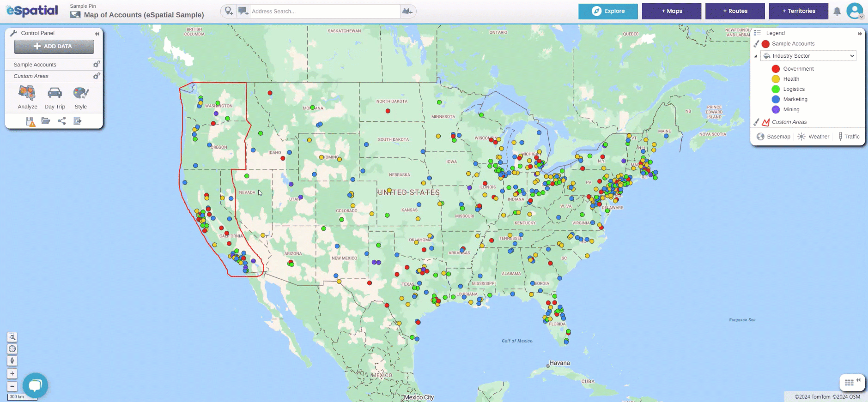Zoom out with the minus button
Viewport: 868px width, 402px height.
[x=12, y=386]
